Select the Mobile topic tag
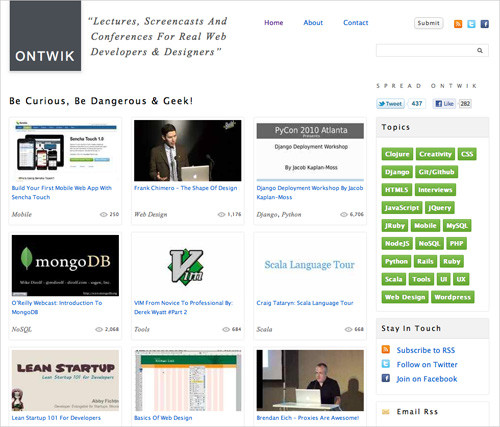Screen dimensions: 500x427 pyautogui.click(x=425, y=226)
